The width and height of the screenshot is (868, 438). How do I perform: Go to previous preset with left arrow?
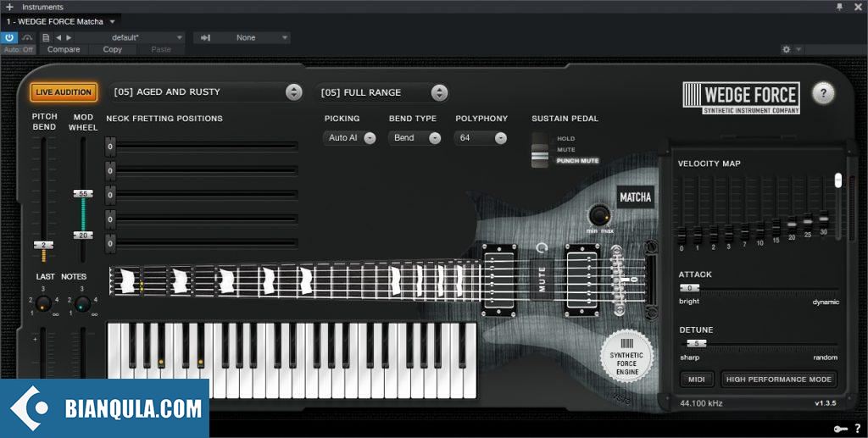[58, 37]
